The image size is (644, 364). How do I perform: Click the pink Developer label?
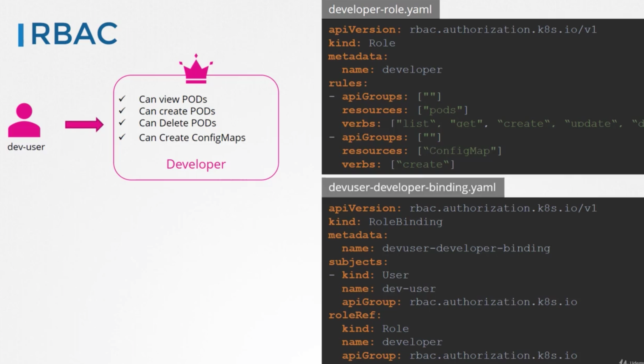click(196, 164)
